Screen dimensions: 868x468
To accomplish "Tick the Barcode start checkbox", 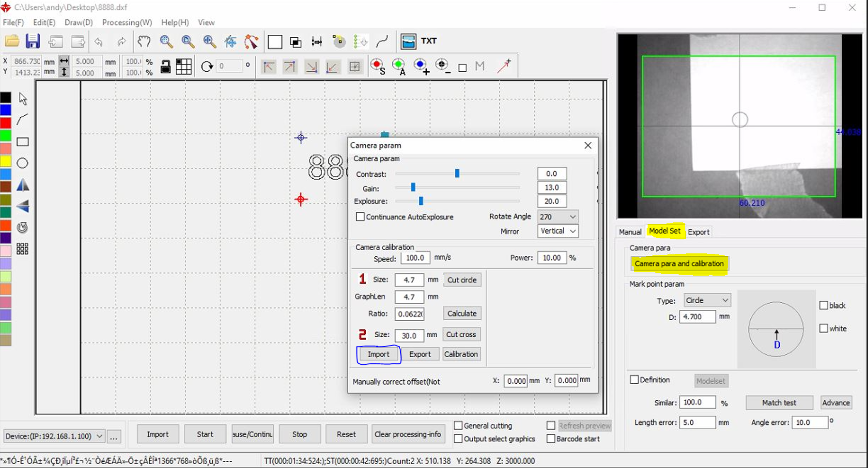I will [x=551, y=438].
